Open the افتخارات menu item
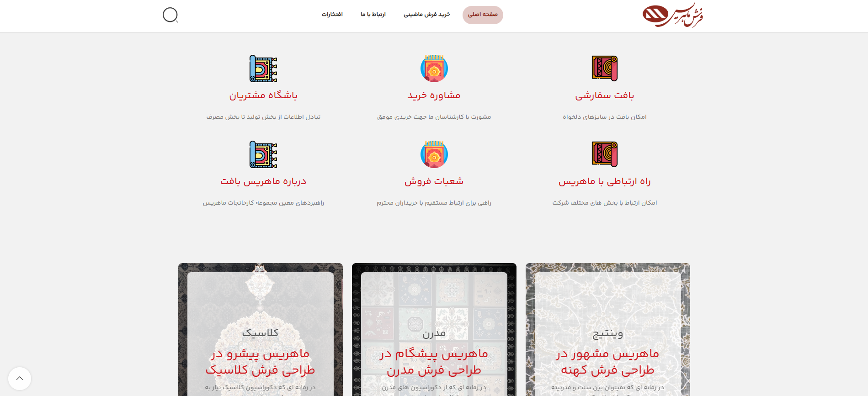The image size is (868, 396). pyautogui.click(x=332, y=15)
